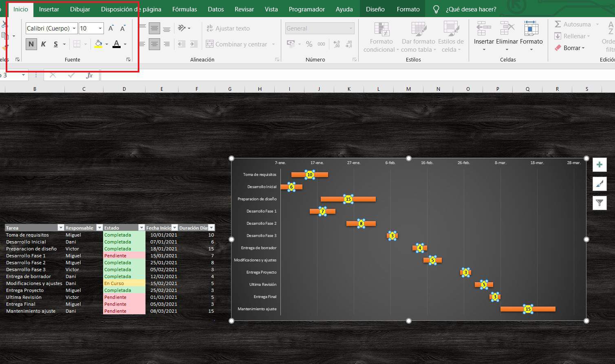Increase decimal places
The image size is (615, 364).
click(337, 44)
